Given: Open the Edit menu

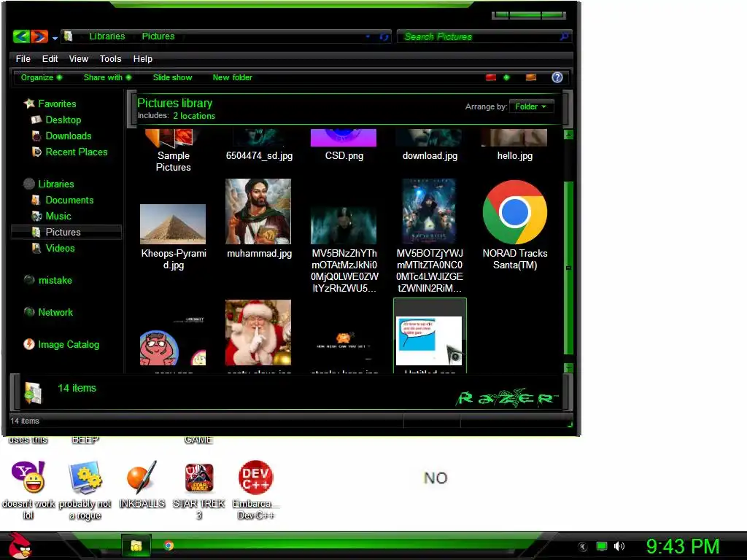Looking at the screenshot, I should pos(50,59).
